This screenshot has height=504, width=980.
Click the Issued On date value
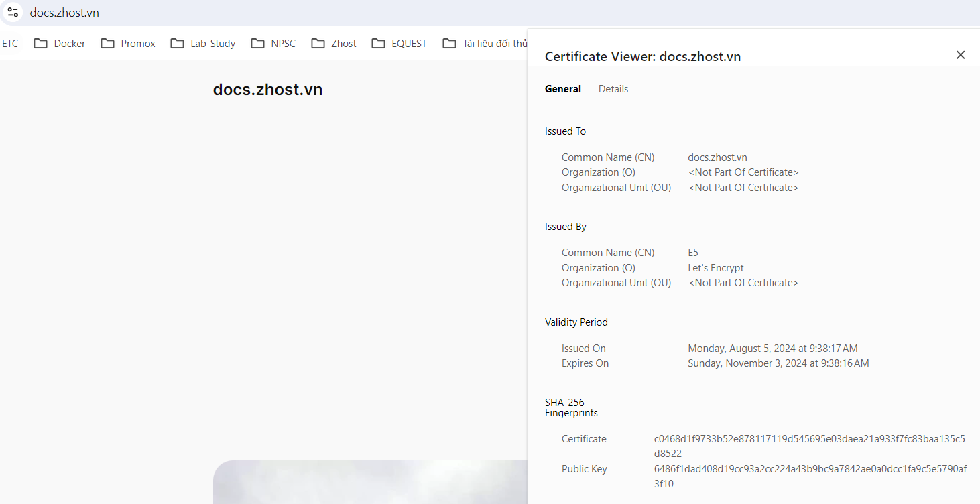tap(772, 349)
